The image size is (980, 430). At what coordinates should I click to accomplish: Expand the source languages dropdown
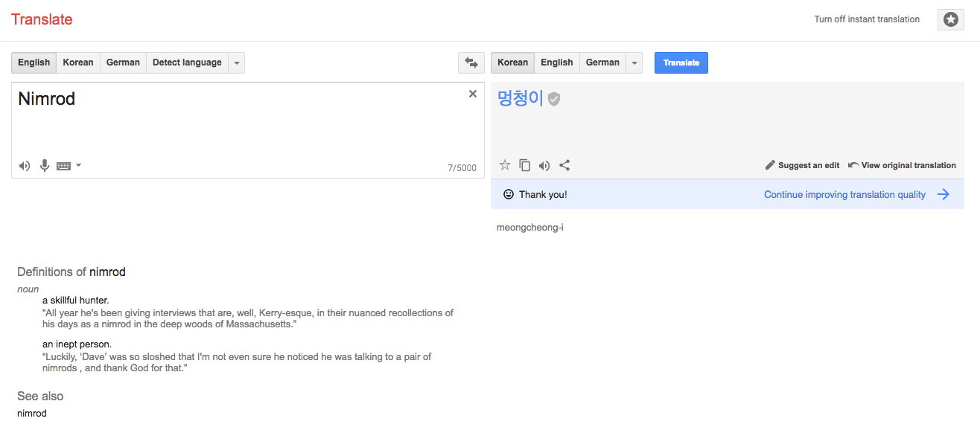point(237,62)
